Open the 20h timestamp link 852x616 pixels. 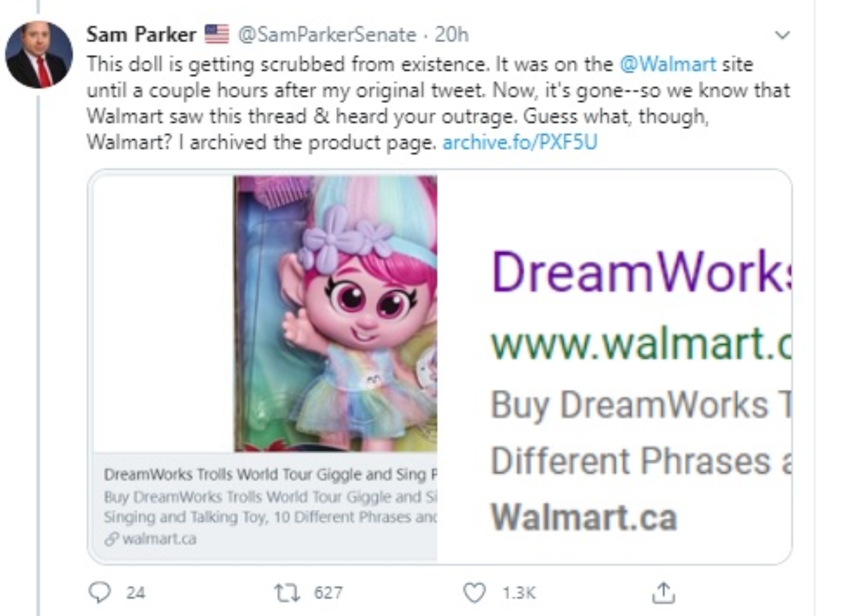pos(451,34)
